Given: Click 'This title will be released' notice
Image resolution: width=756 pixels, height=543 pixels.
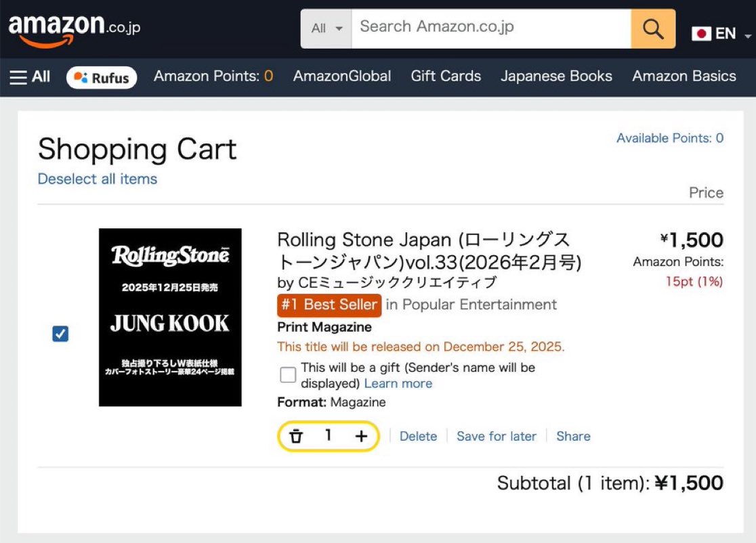Looking at the screenshot, I should click(x=421, y=347).
